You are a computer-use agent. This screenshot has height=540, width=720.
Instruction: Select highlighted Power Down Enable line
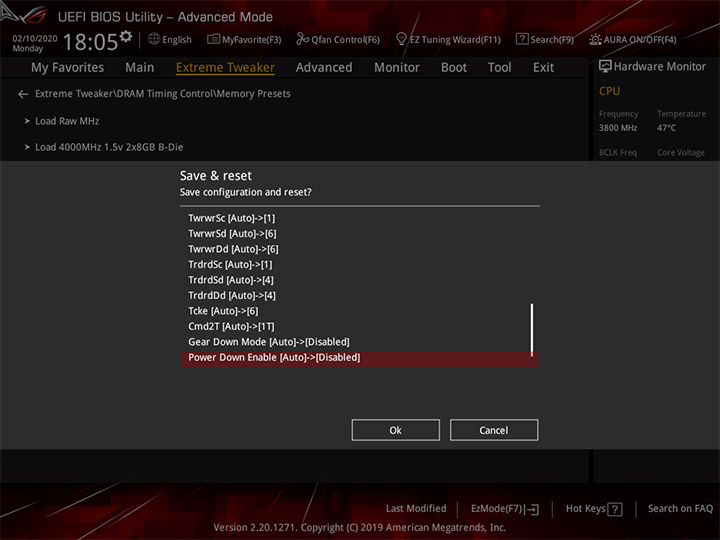[x=360, y=359]
